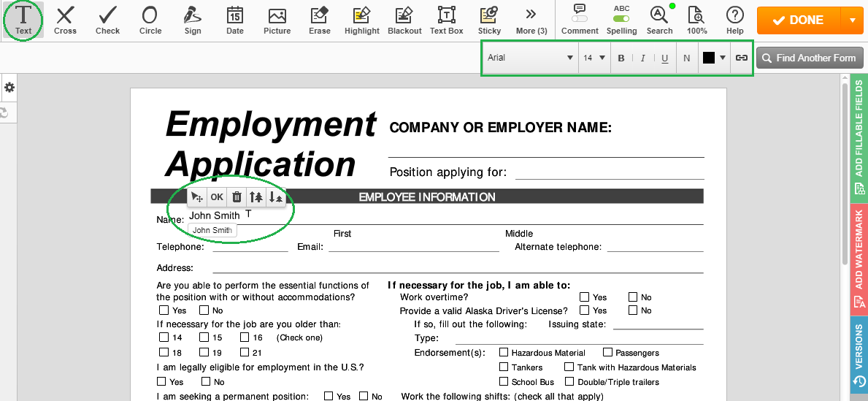868x401 pixels.
Task: Check the Hazardous Material endorsement box
Action: 504,352
